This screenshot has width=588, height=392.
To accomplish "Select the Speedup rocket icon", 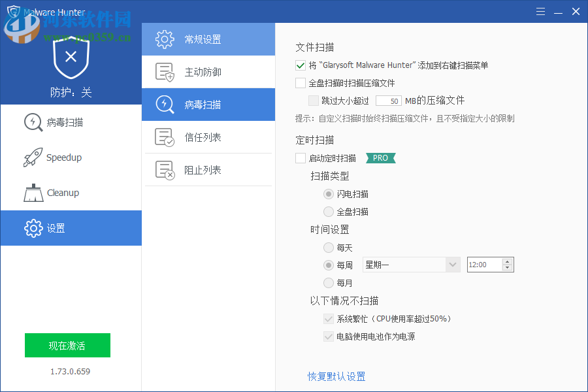I will point(33,157).
